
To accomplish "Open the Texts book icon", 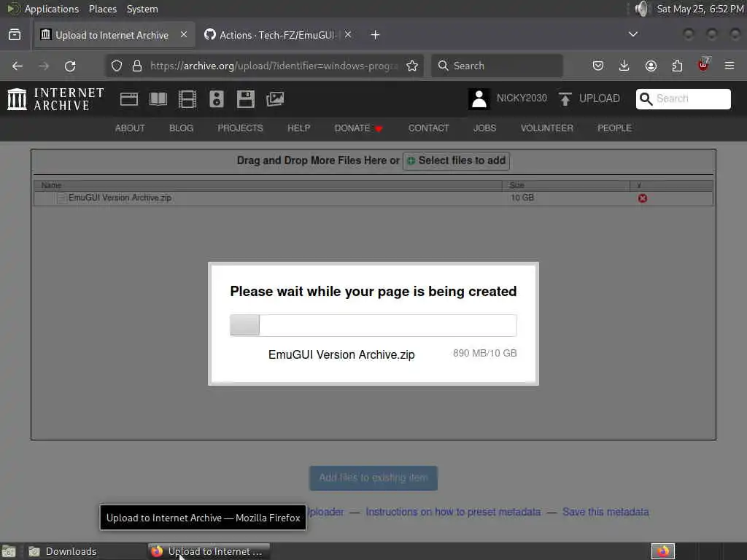I will (x=158, y=99).
